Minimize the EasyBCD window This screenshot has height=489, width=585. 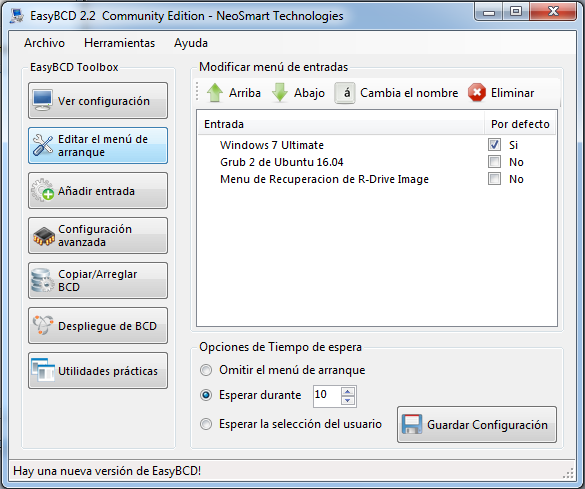pyautogui.click(x=489, y=12)
